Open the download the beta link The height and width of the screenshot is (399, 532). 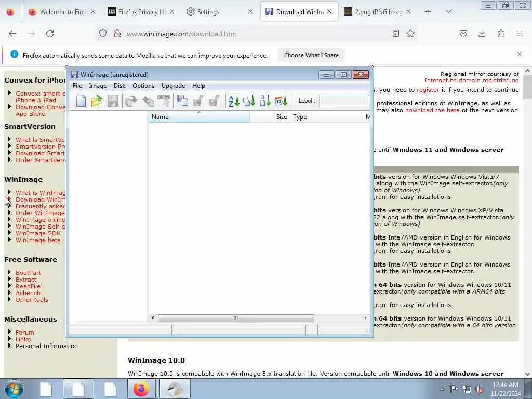[432, 110]
